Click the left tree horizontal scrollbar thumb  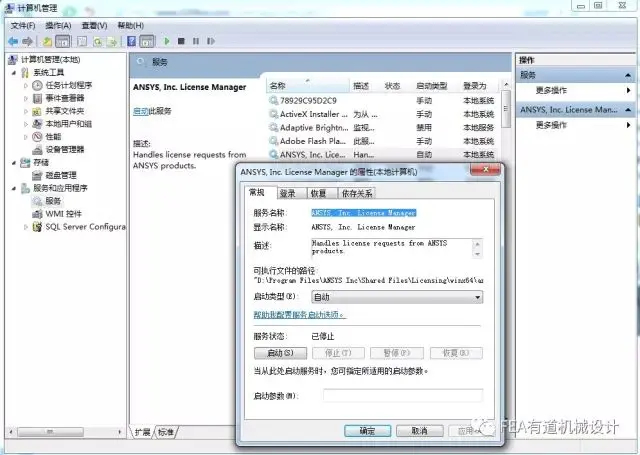pos(50,432)
